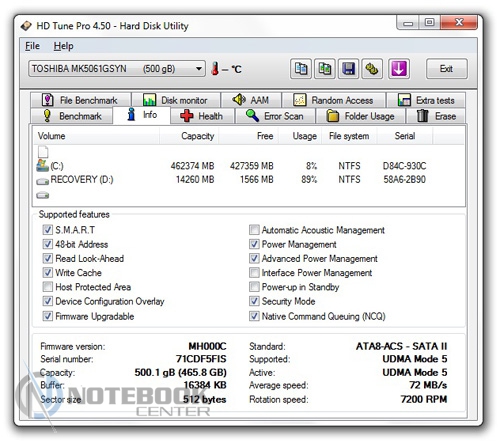This screenshot has width=500, height=443.
Task: Open the Folder Usage tab
Action: pyautogui.click(x=360, y=116)
